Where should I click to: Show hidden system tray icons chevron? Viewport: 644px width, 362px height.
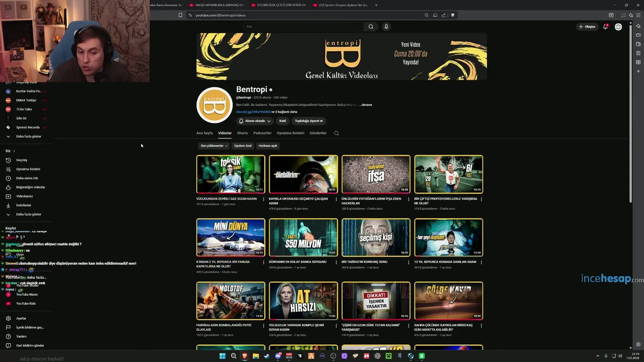pyautogui.click(x=597, y=356)
